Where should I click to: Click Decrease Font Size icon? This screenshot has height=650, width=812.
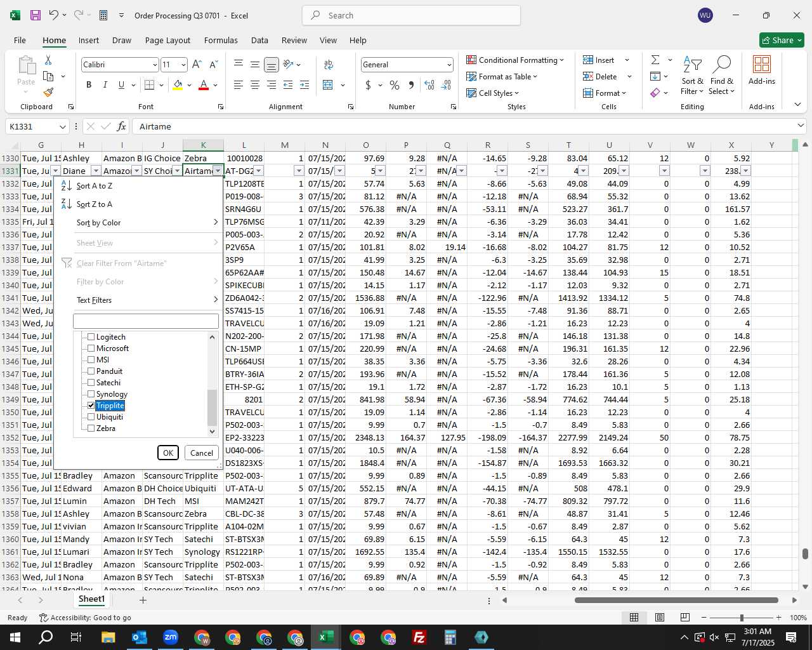[x=213, y=64]
